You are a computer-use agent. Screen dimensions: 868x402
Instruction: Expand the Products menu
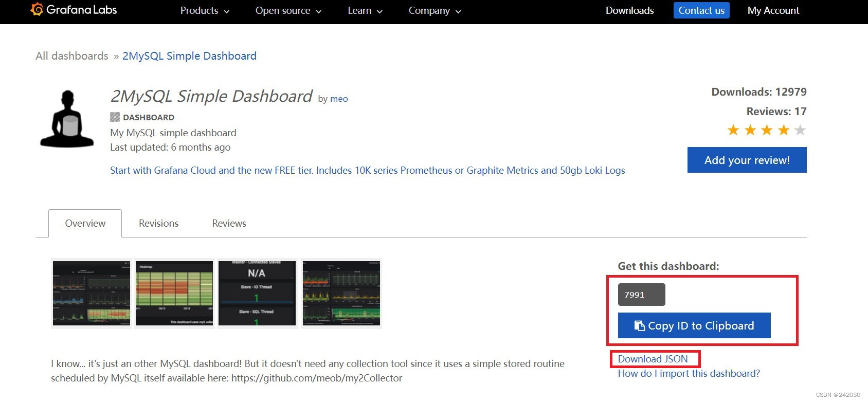(205, 11)
